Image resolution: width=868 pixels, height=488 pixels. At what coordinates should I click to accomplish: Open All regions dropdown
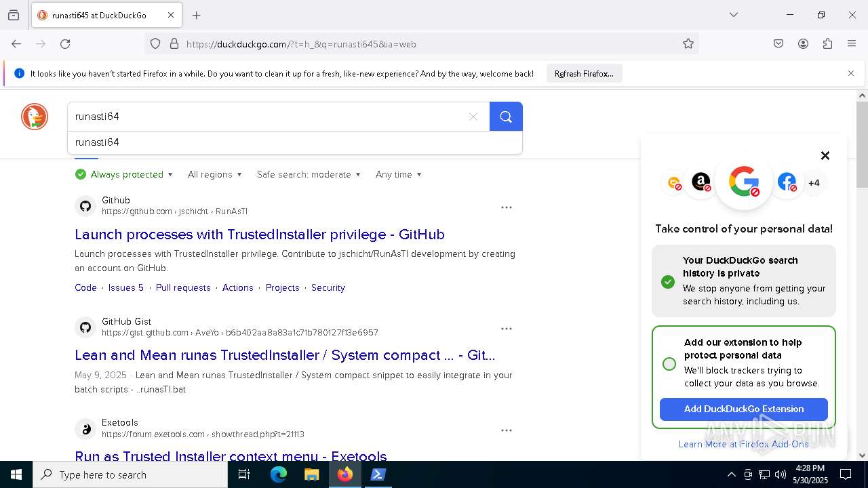point(214,174)
